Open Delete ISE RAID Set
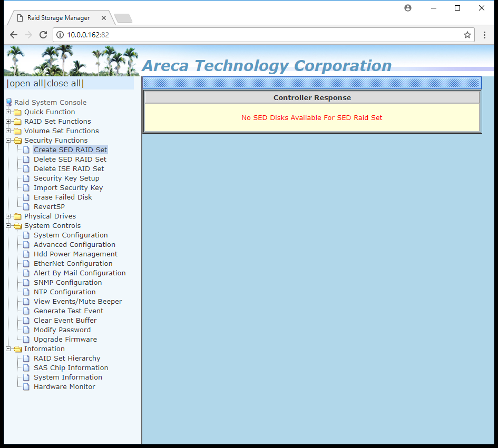 coord(69,169)
